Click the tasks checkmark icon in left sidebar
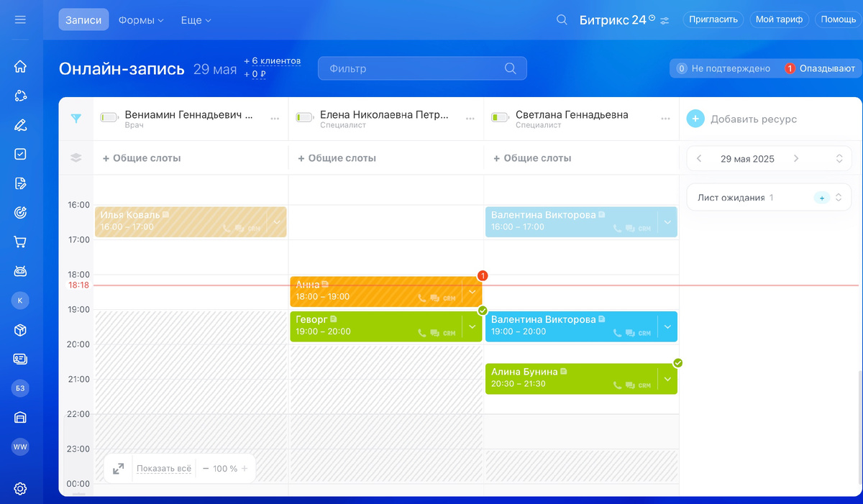The height and width of the screenshot is (504, 863). point(19,154)
